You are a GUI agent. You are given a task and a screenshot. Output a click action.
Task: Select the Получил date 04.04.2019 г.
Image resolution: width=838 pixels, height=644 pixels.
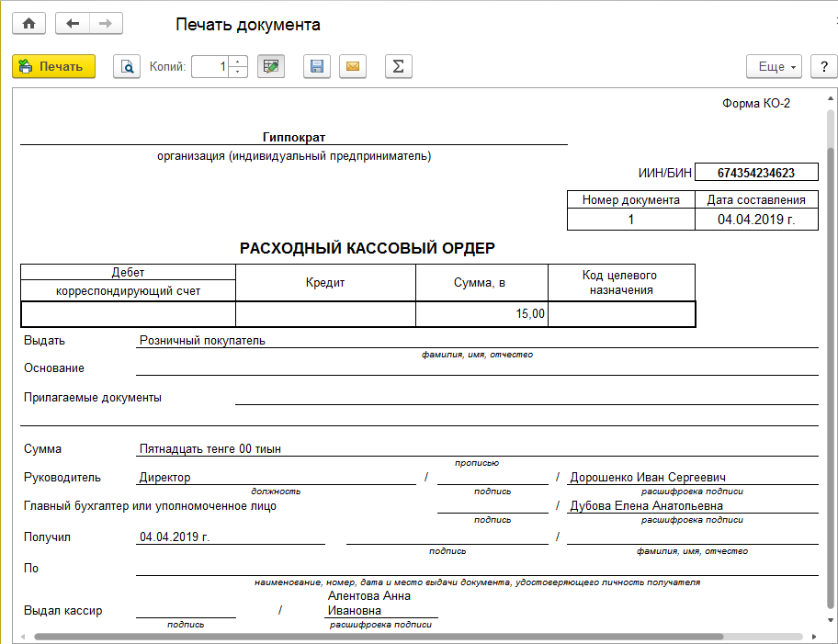[175, 537]
